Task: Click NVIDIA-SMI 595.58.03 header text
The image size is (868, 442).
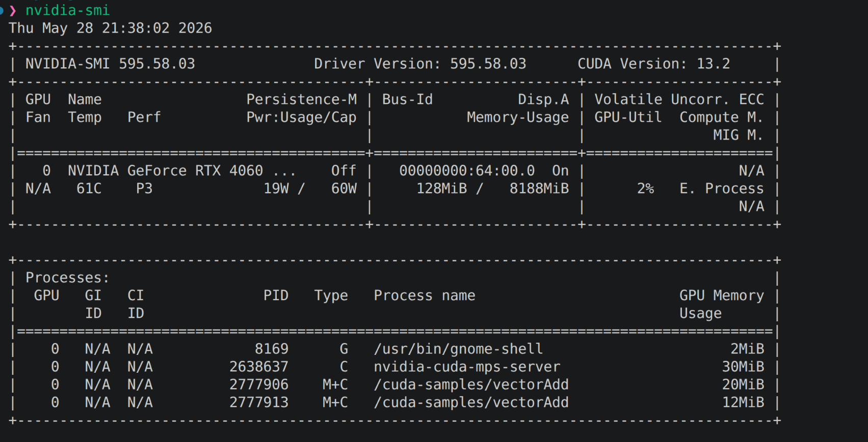Action: (x=110, y=64)
